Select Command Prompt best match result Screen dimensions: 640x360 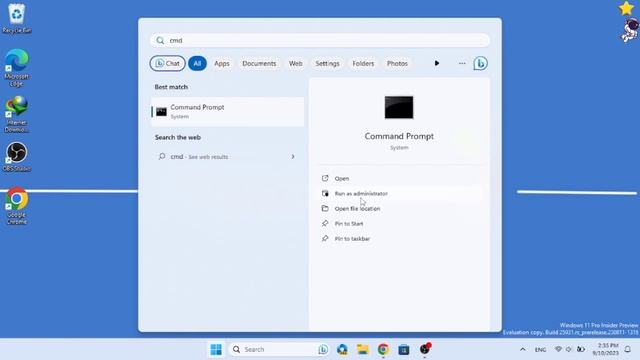click(x=228, y=111)
